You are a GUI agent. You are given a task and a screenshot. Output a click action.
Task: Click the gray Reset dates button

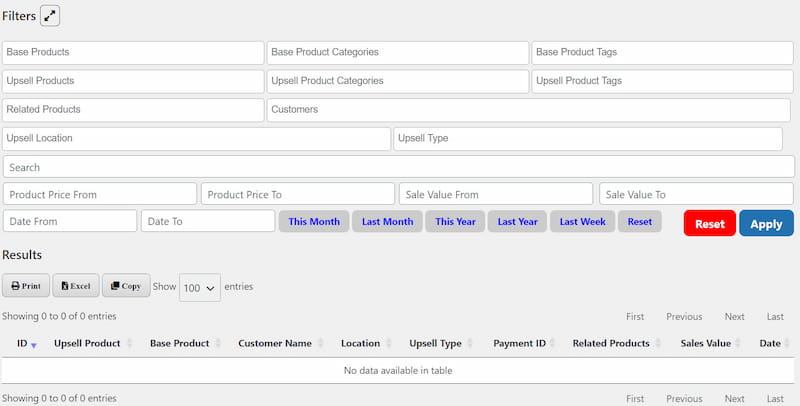(x=640, y=221)
